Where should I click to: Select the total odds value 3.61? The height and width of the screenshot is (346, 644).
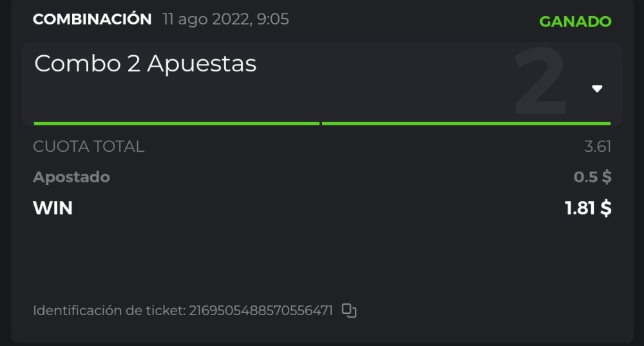click(597, 147)
